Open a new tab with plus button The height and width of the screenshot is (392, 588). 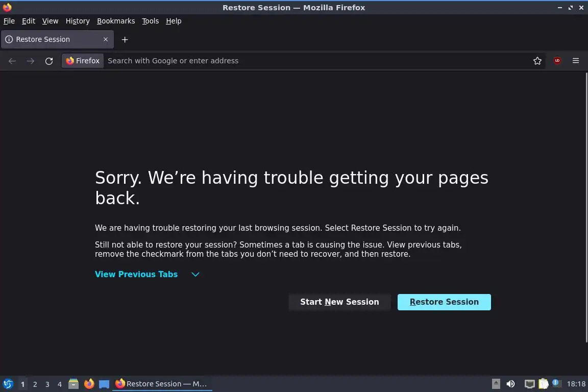coord(125,39)
